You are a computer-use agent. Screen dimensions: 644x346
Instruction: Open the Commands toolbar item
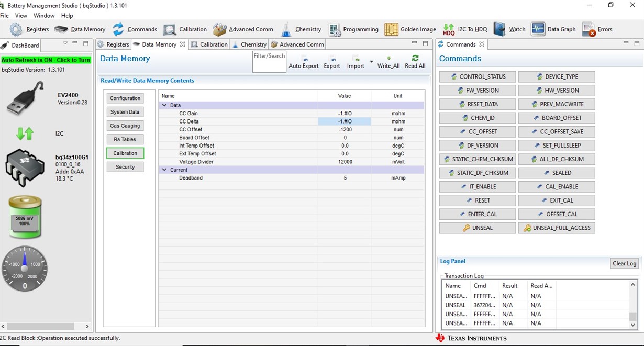(x=135, y=29)
